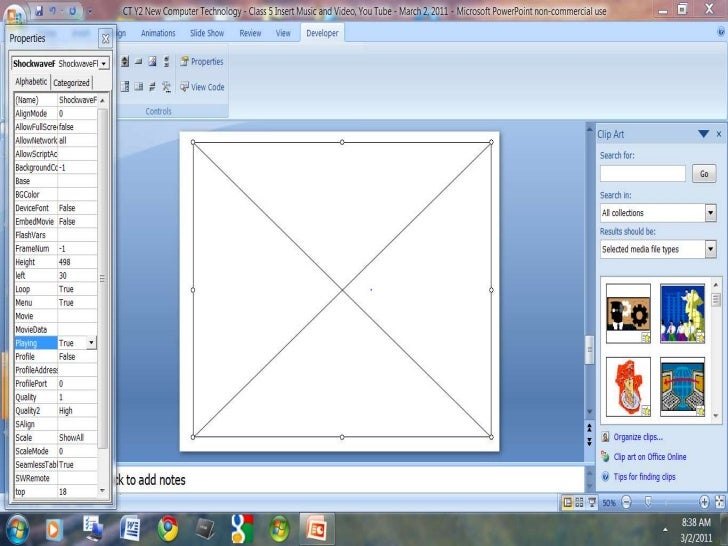Screen dimensions: 728x546
Task: Click the Go button in Clip Art
Action: 704,174
